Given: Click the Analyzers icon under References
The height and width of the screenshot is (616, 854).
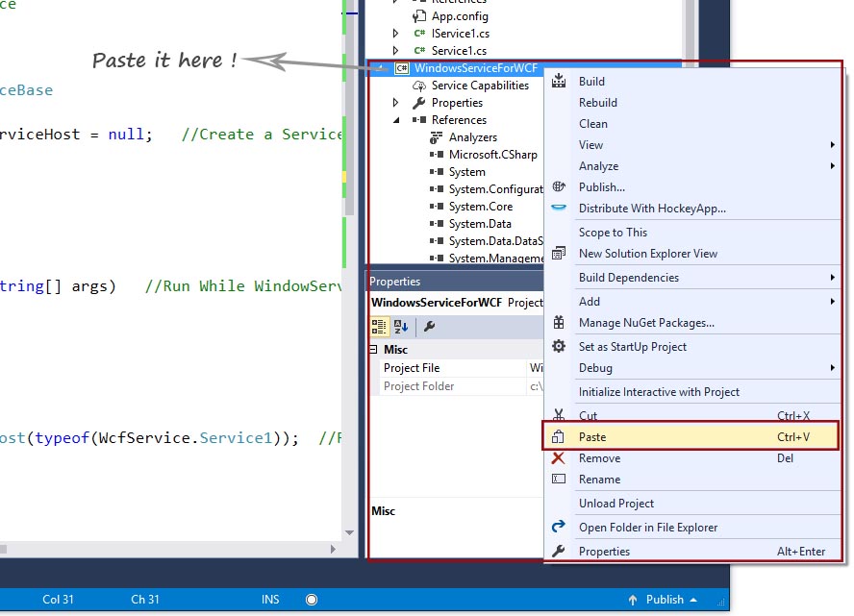Looking at the screenshot, I should pyautogui.click(x=437, y=137).
